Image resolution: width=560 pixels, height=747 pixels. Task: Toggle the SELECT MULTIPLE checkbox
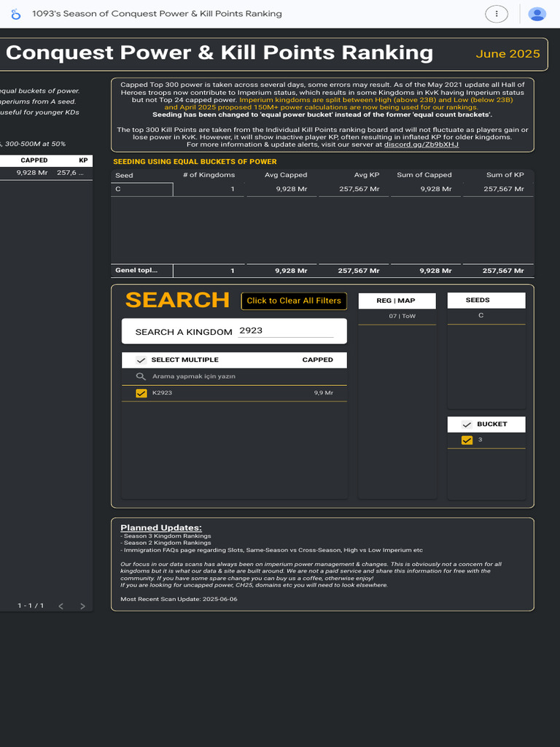141,360
